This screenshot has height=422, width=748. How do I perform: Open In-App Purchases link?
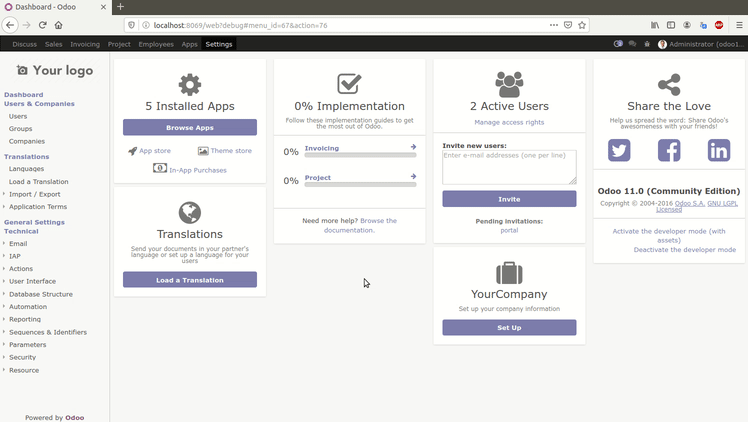190,169
